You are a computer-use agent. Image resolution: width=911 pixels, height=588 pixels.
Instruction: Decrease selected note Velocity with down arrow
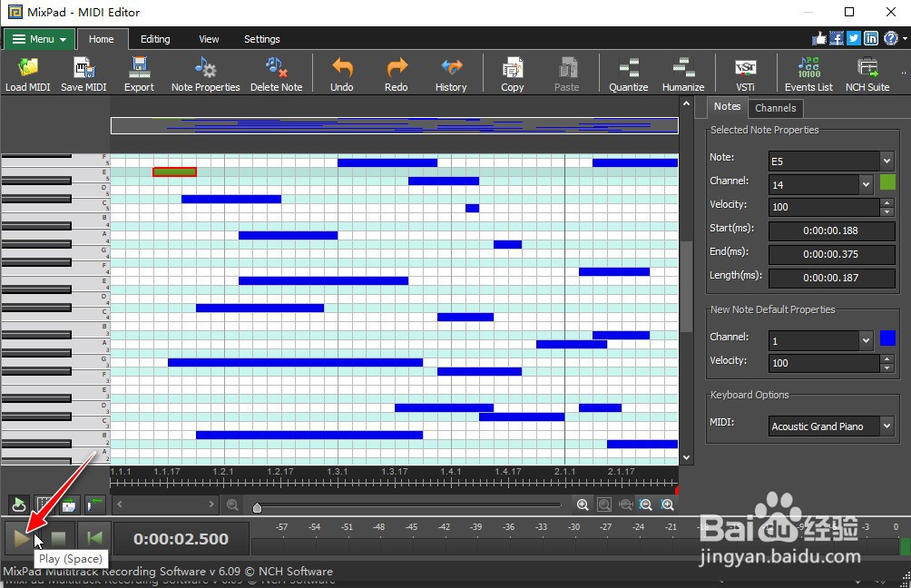887,212
